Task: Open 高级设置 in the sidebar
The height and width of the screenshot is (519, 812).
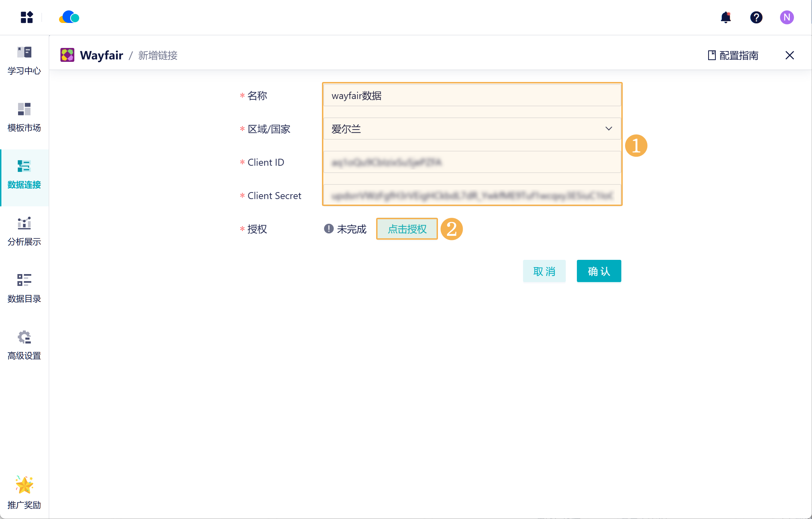Action: 24,345
